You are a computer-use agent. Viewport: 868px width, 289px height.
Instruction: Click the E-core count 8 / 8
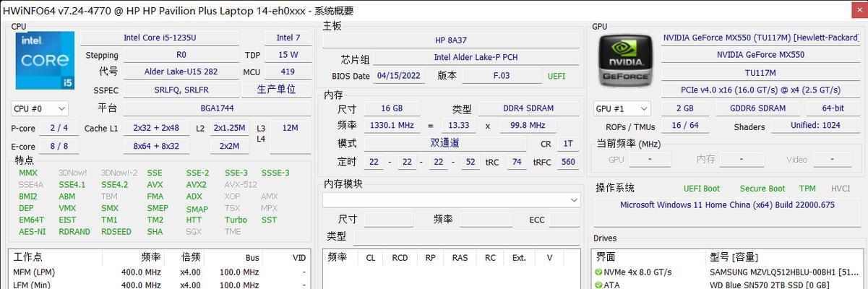pyautogui.click(x=59, y=146)
